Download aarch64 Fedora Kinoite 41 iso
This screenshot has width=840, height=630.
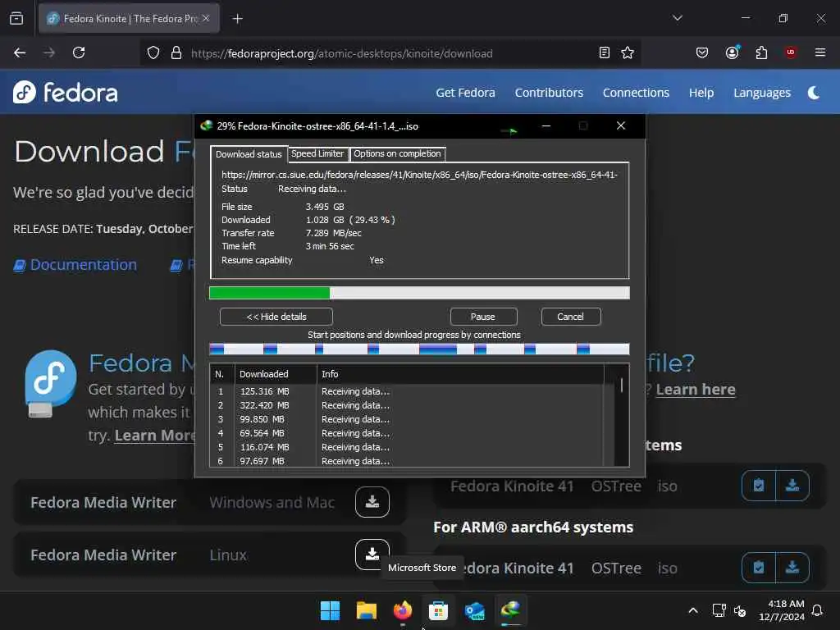792,568
